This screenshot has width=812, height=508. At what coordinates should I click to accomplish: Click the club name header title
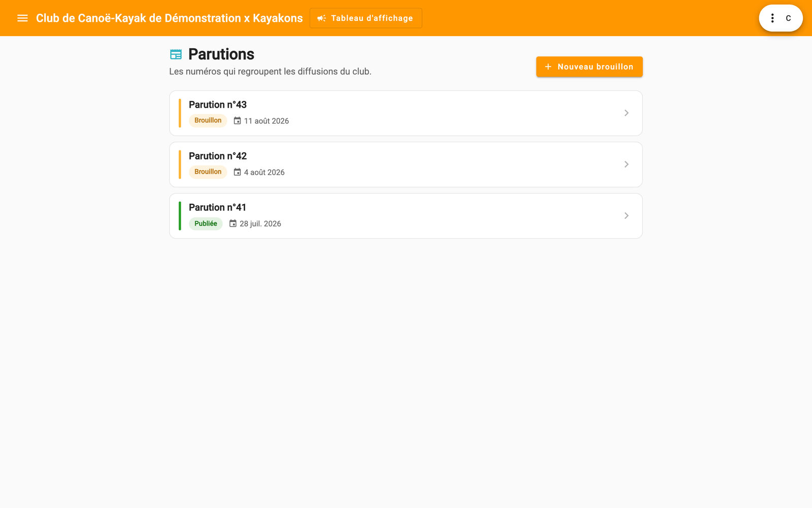click(169, 18)
